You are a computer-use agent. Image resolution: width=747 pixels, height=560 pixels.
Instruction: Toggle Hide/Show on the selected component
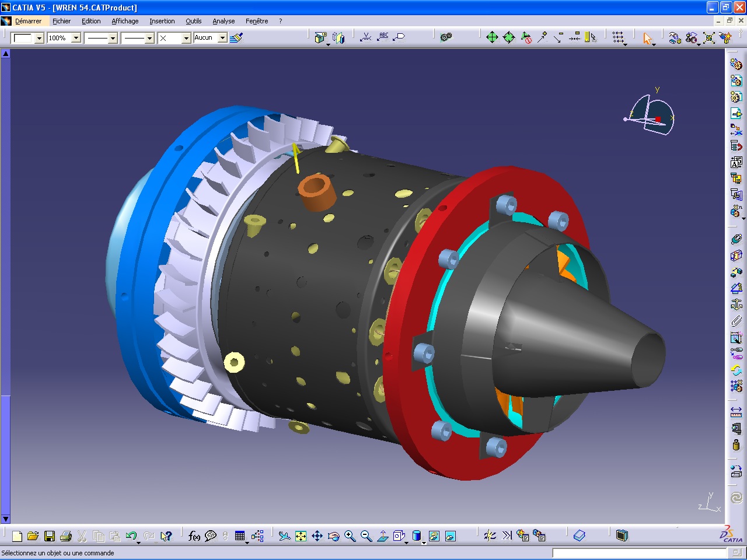(x=433, y=535)
